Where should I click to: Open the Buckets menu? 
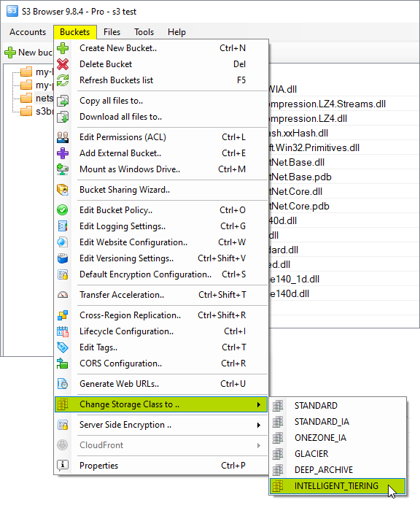pyautogui.click(x=75, y=32)
